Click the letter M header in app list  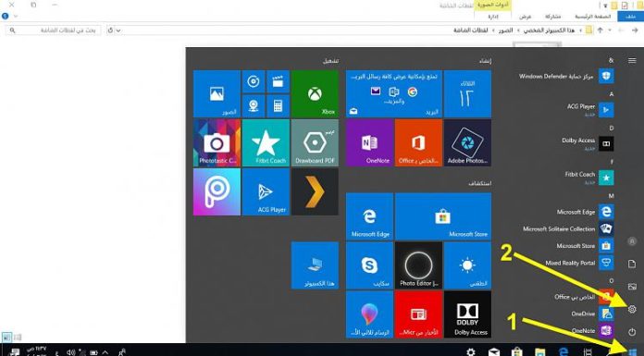pyautogui.click(x=611, y=196)
